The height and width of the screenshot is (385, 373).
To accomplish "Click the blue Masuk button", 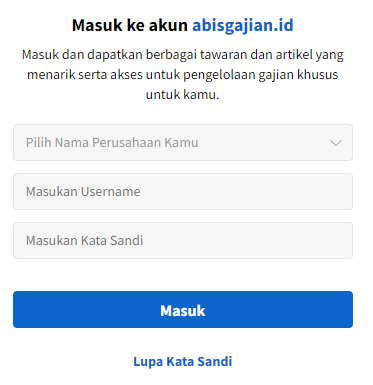I will [x=183, y=310].
